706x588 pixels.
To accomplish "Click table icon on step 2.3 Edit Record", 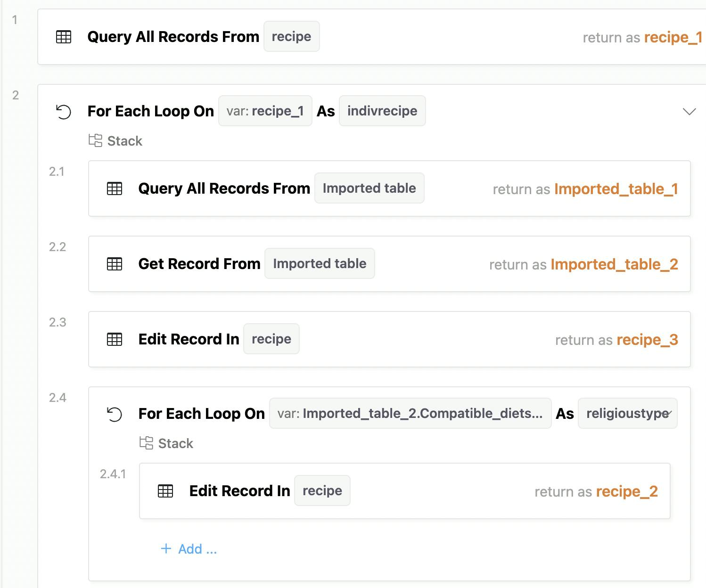I will [x=115, y=339].
